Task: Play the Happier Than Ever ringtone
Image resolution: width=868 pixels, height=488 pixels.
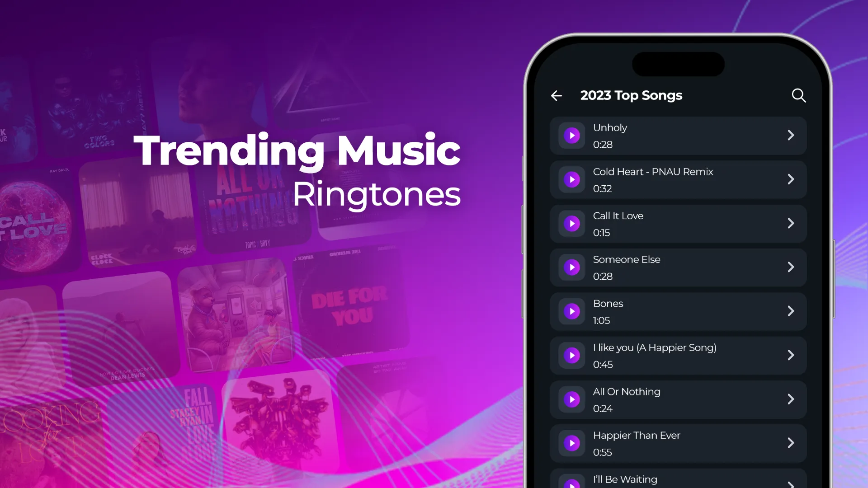Action: pyautogui.click(x=571, y=443)
